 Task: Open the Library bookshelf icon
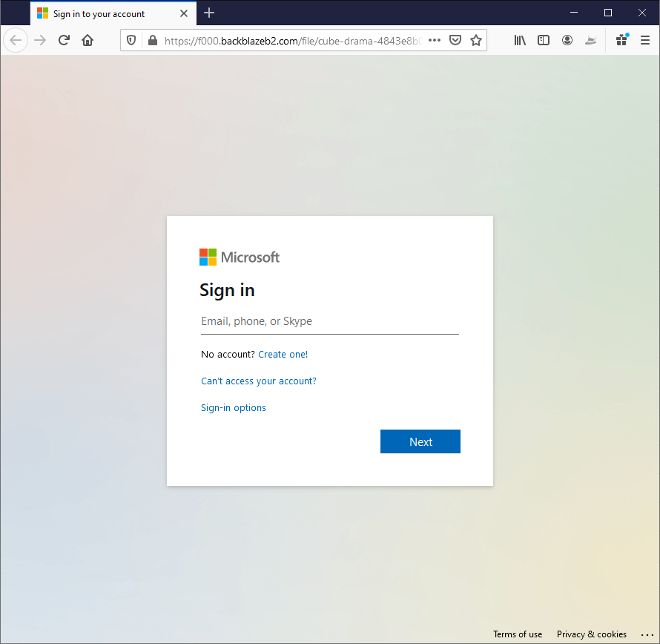point(520,40)
